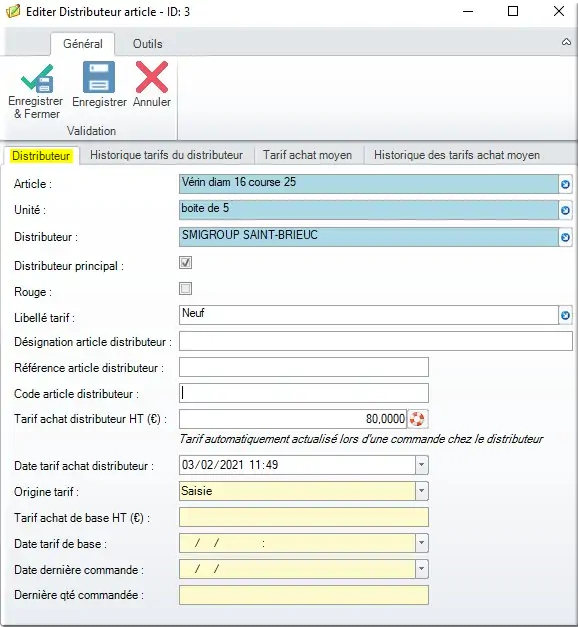Viewport: 578px width, 627px height.
Task: Focus the Désignation article distributeur field
Action: pyautogui.click(x=376, y=341)
